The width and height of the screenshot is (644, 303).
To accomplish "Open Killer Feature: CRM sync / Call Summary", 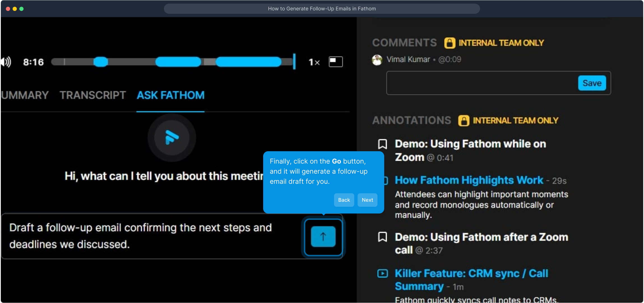I will click(471, 280).
